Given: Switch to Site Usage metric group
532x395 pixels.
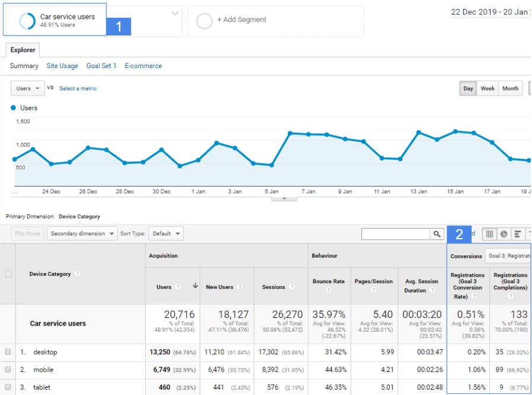Looking at the screenshot, I should pyautogui.click(x=62, y=66).
